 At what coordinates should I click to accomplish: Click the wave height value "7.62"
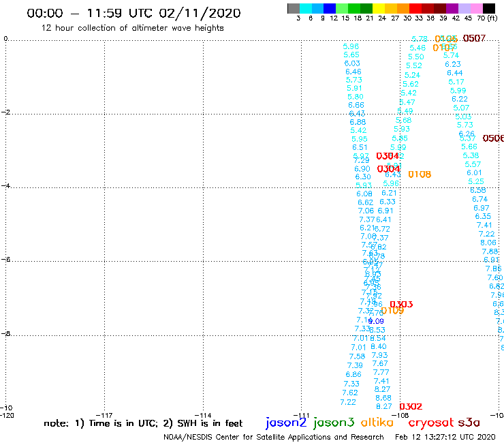pyautogui.click(x=350, y=393)
